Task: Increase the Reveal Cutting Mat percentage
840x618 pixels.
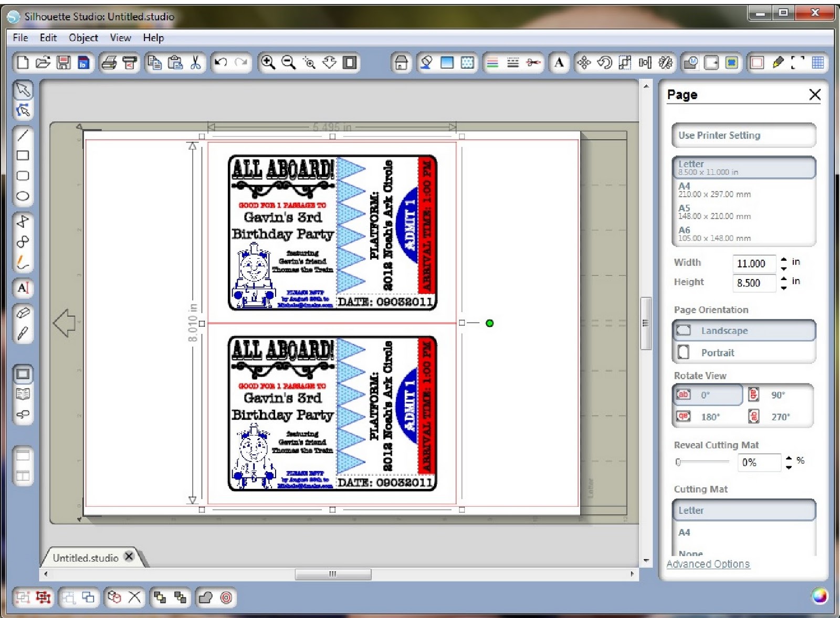Action: click(x=789, y=458)
